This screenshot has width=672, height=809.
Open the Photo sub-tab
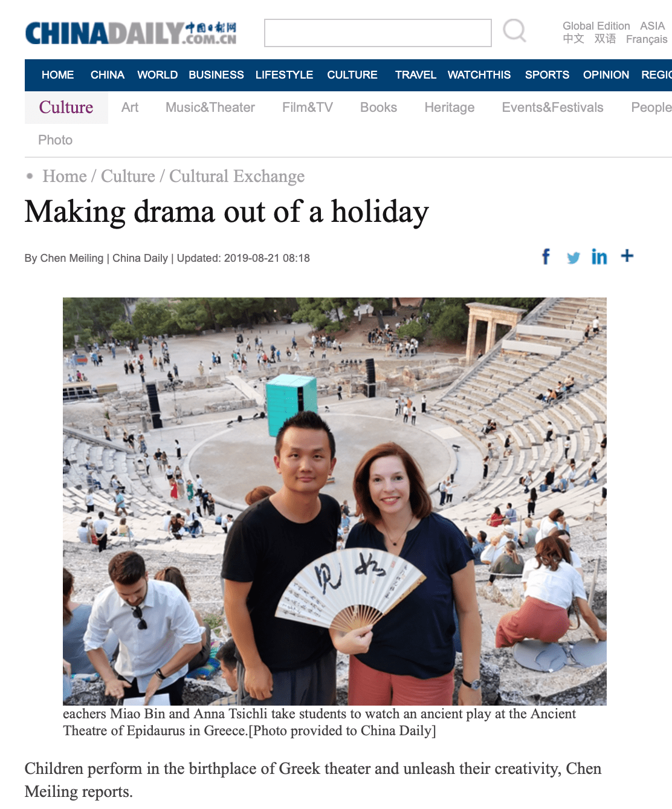(55, 140)
